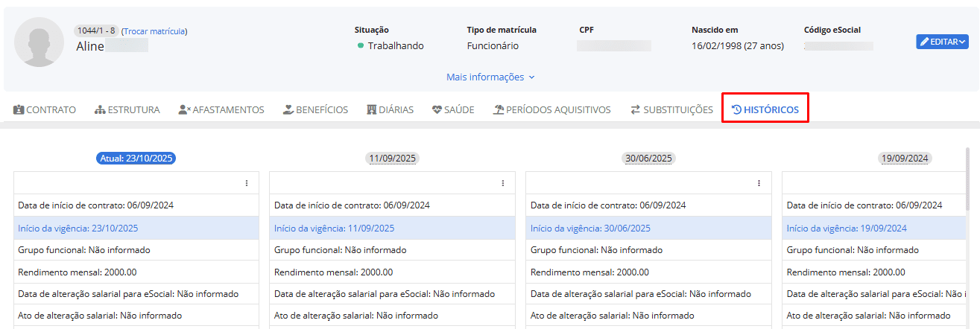This screenshot has height=329, width=980.
Task: Click Início da vigência: 23/10/2025 row
Action: point(136,228)
